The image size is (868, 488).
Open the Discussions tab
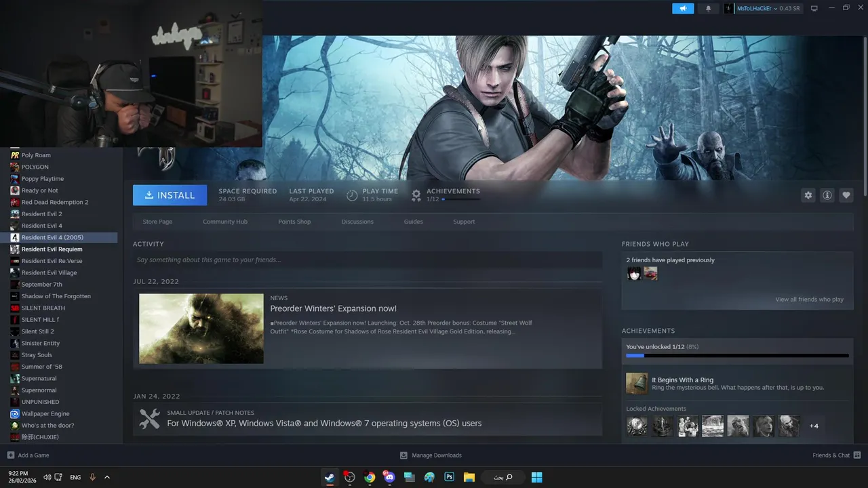357,222
